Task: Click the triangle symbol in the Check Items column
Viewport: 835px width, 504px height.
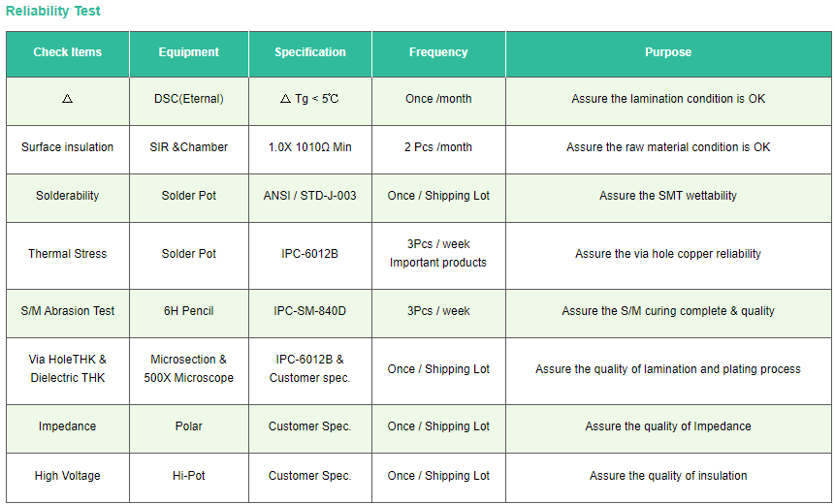Action: 68,99
